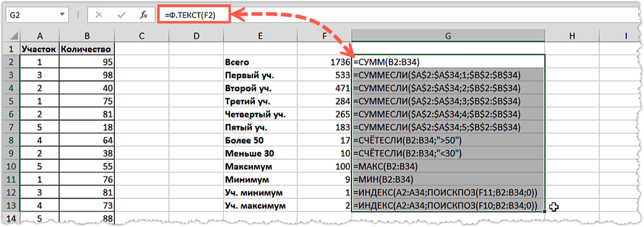Select the Пятый уч. label cell
The width and height of the screenshot is (644, 227).
coord(260,127)
